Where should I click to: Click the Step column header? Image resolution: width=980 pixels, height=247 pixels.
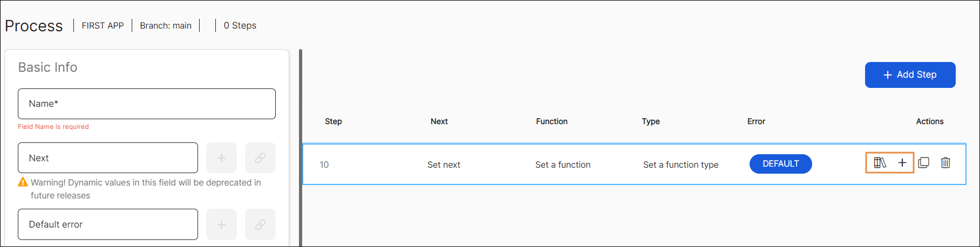(333, 121)
